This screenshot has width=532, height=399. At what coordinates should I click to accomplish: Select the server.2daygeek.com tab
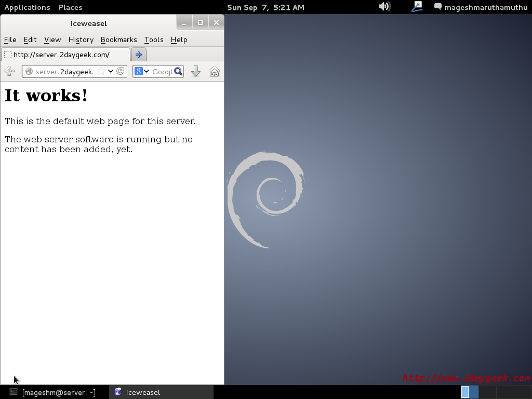pyautogui.click(x=65, y=55)
